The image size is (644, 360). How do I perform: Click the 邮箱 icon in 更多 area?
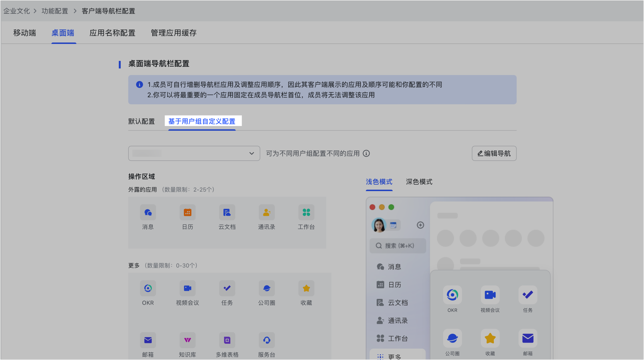(x=148, y=340)
